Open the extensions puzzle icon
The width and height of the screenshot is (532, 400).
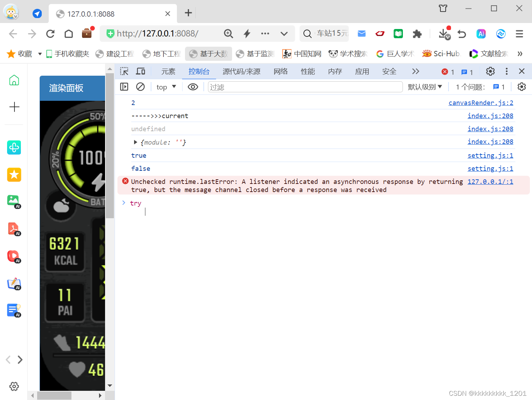[x=417, y=34]
